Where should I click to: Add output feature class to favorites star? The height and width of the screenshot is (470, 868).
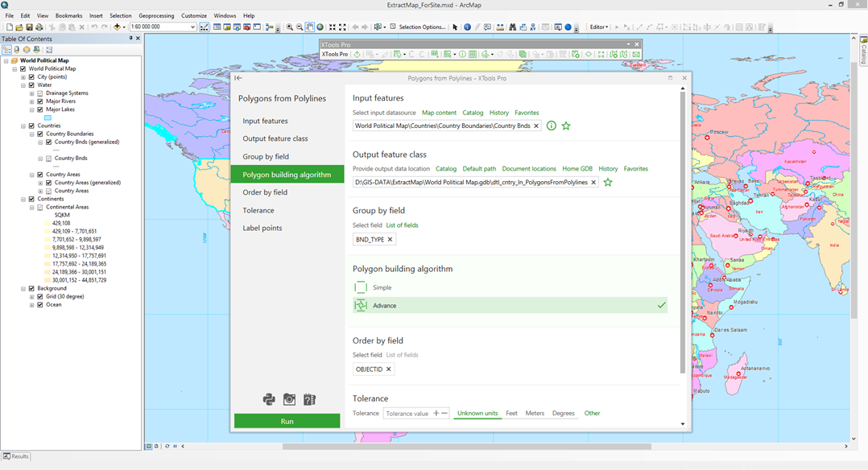[608, 183]
